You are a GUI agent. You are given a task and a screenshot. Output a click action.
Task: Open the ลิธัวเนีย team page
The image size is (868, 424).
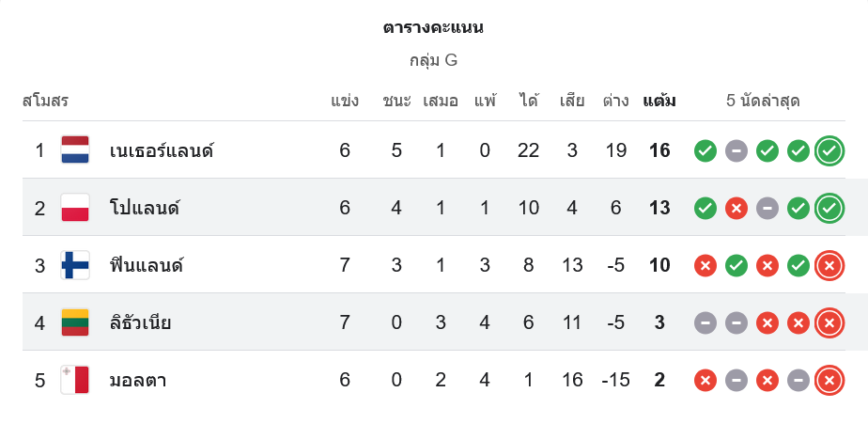point(140,322)
